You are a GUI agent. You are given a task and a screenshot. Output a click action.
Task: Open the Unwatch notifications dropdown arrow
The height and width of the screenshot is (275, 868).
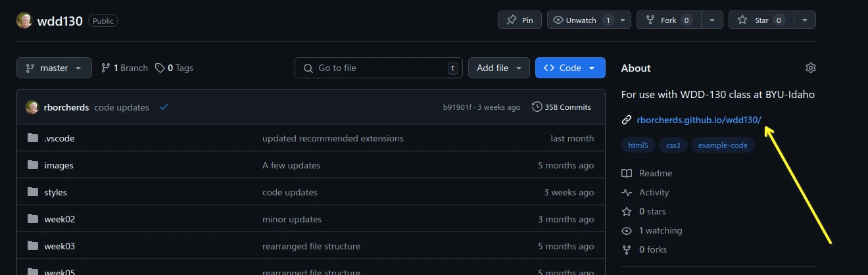[624, 20]
